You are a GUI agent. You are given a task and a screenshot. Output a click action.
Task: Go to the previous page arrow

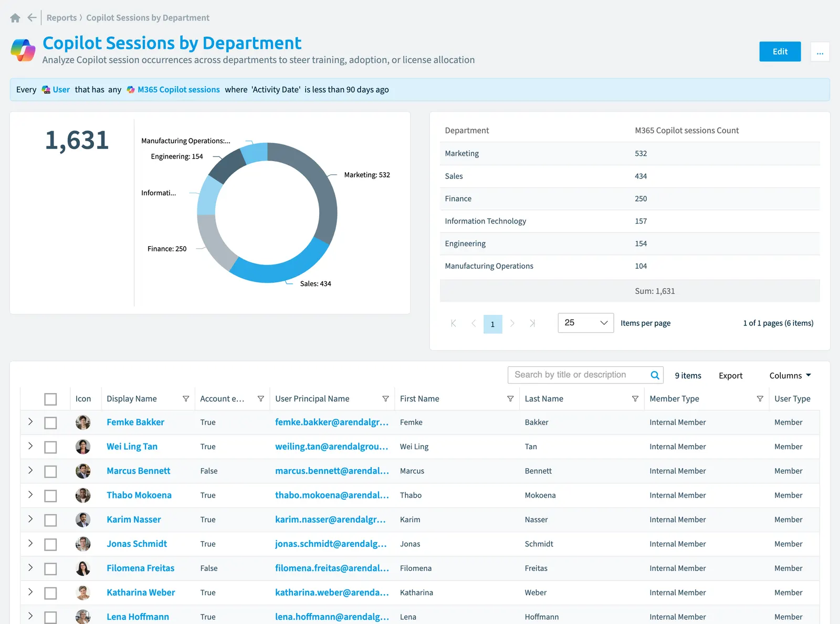click(474, 324)
